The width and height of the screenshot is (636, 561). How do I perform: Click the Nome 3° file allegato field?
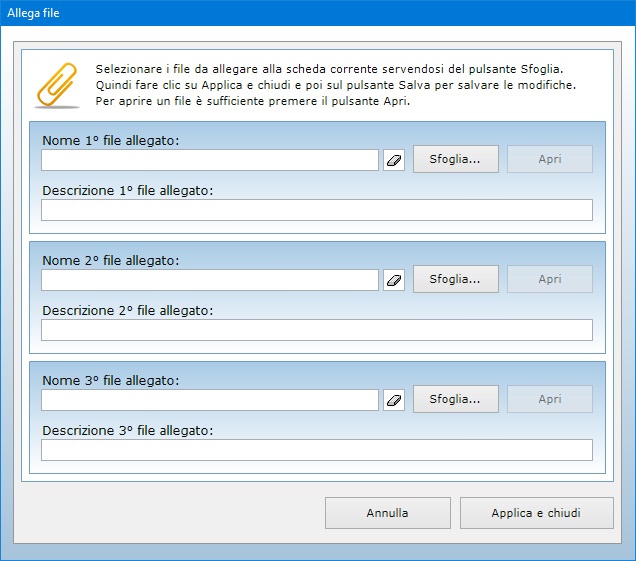click(x=210, y=400)
